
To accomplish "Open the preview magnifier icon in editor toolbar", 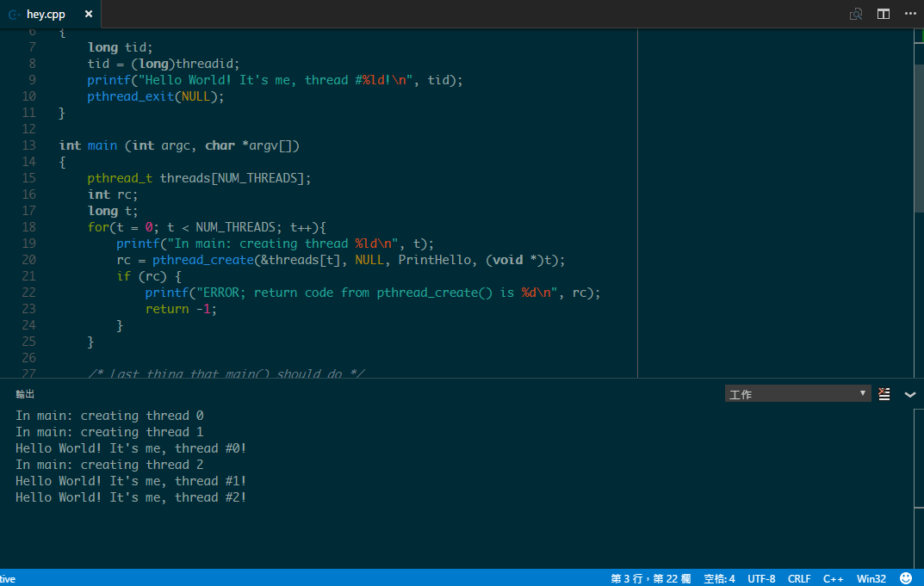I will (x=856, y=14).
